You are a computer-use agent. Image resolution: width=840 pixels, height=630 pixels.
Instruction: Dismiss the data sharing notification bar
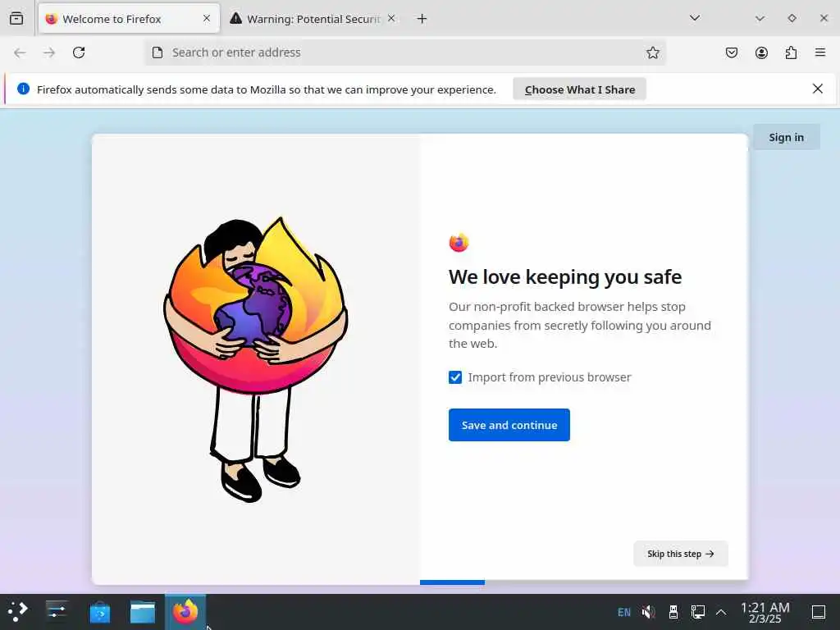click(818, 89)
